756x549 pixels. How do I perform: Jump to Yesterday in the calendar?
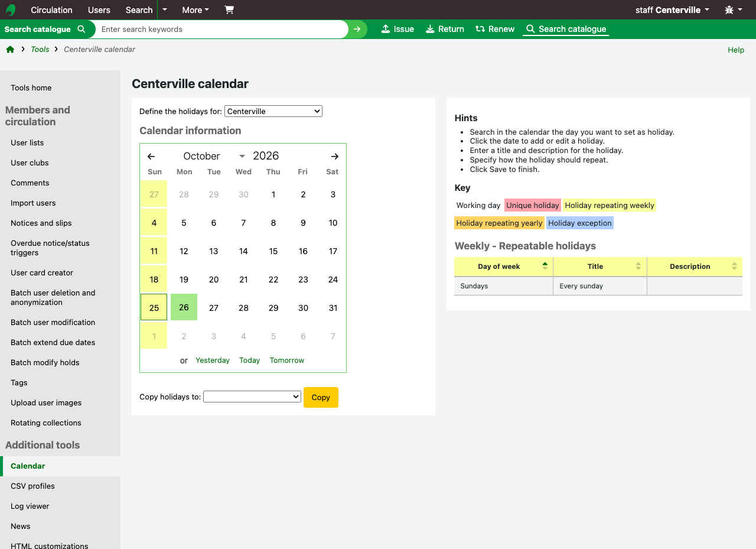click(x=213, y=360)
